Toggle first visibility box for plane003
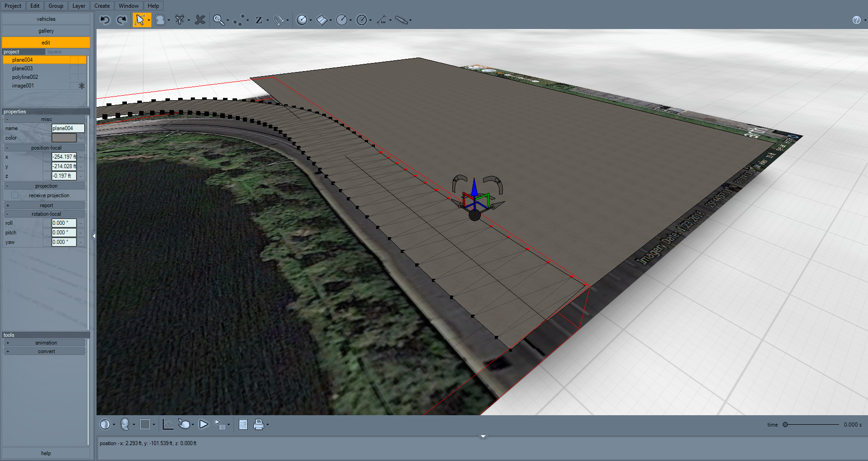This screenshot has height=461, width=868. [73, 68]
